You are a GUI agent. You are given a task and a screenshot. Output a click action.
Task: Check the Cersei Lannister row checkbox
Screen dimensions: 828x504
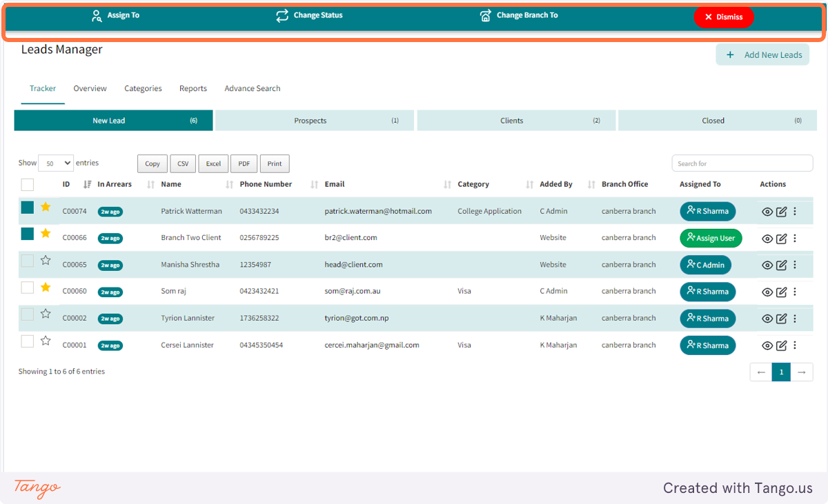(28, 341)
